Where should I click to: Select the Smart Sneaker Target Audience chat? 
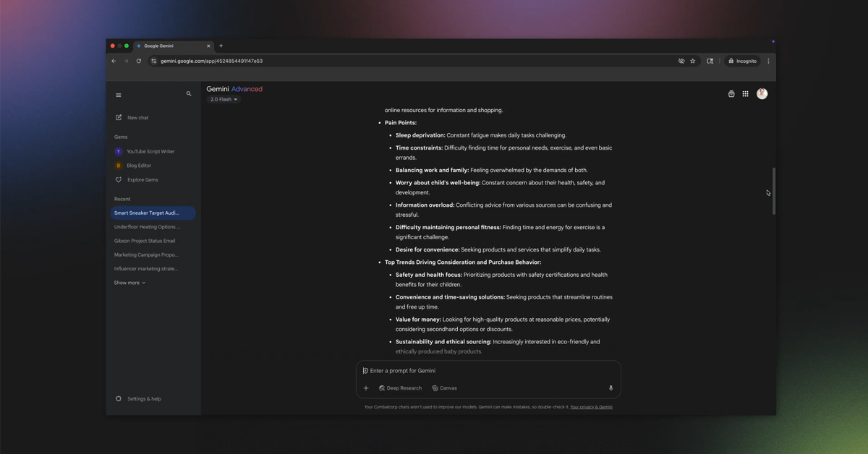coord(153,213)
